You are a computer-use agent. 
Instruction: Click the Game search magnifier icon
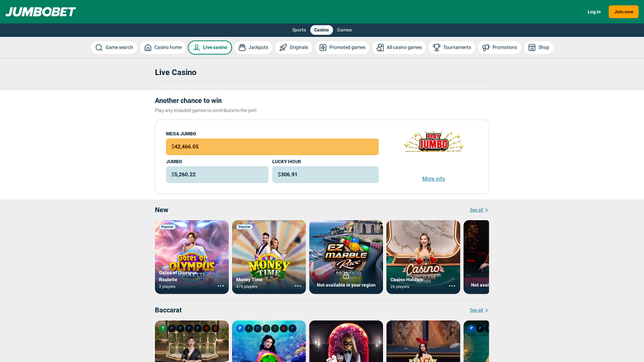tap(98, 48)
